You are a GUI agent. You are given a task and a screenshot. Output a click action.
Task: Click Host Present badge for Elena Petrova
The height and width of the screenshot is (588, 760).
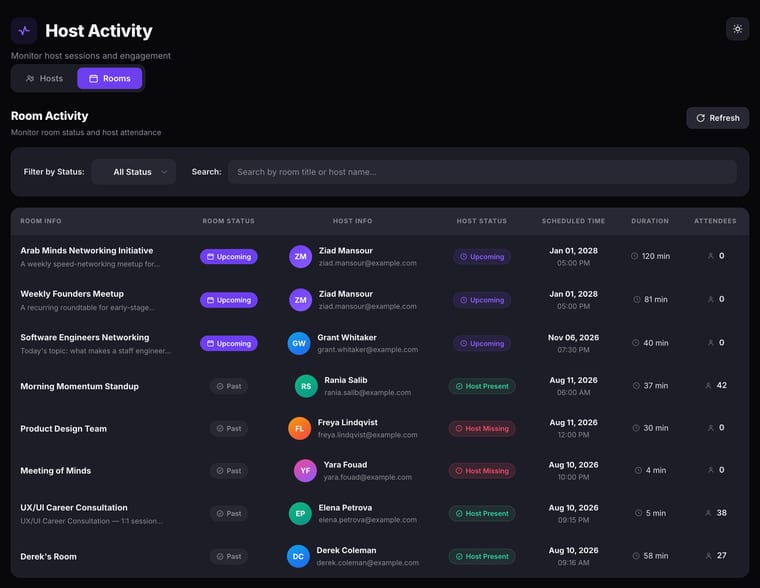[482, 513]
